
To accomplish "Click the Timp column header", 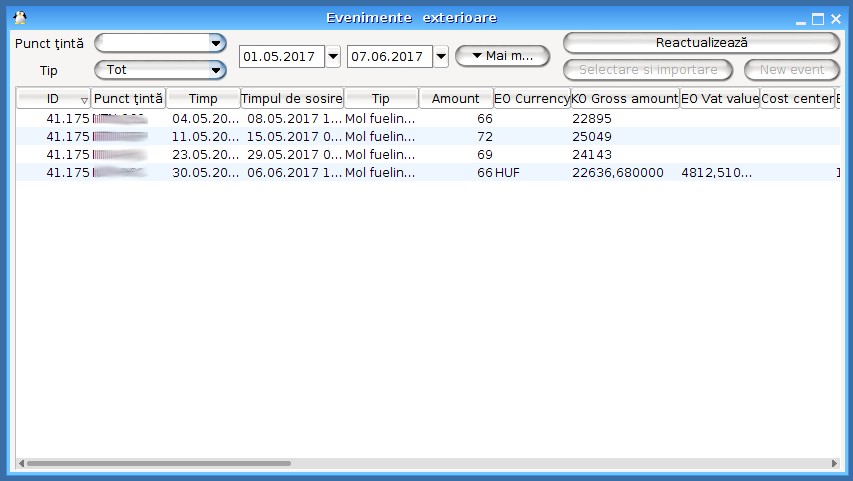I will point(203,99).
